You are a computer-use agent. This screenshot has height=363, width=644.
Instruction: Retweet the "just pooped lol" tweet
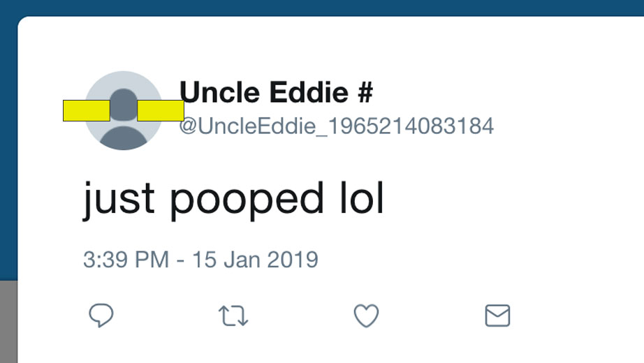(x=233, y=316)
